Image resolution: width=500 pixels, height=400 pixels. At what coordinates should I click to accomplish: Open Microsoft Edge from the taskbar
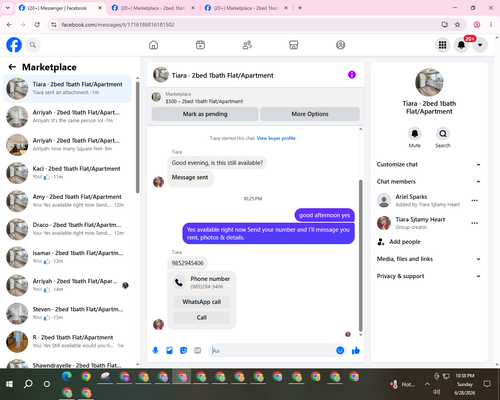point(67,376)
